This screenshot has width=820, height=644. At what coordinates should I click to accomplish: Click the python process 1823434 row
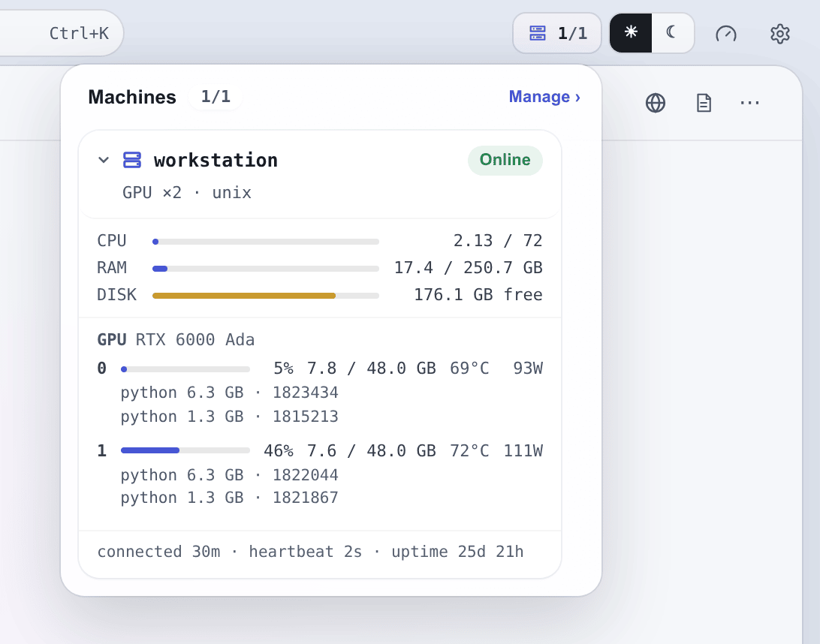(x=230, y=393)
